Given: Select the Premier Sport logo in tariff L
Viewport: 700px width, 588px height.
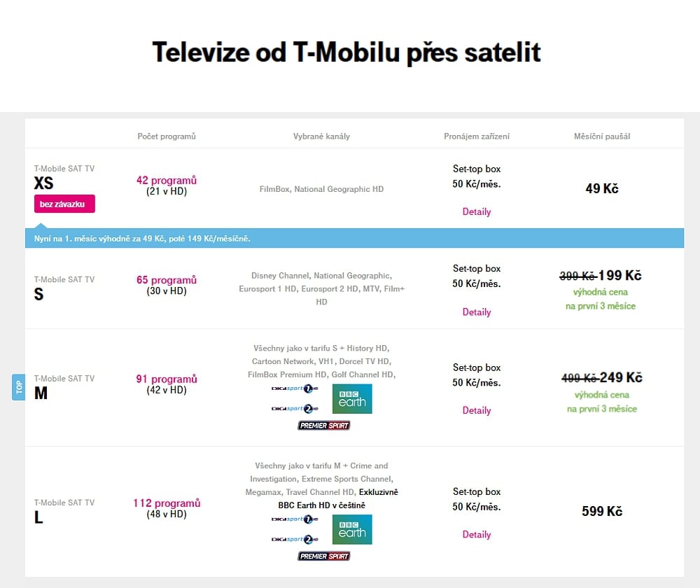Looking at the screenshot, I should [323, 556].
